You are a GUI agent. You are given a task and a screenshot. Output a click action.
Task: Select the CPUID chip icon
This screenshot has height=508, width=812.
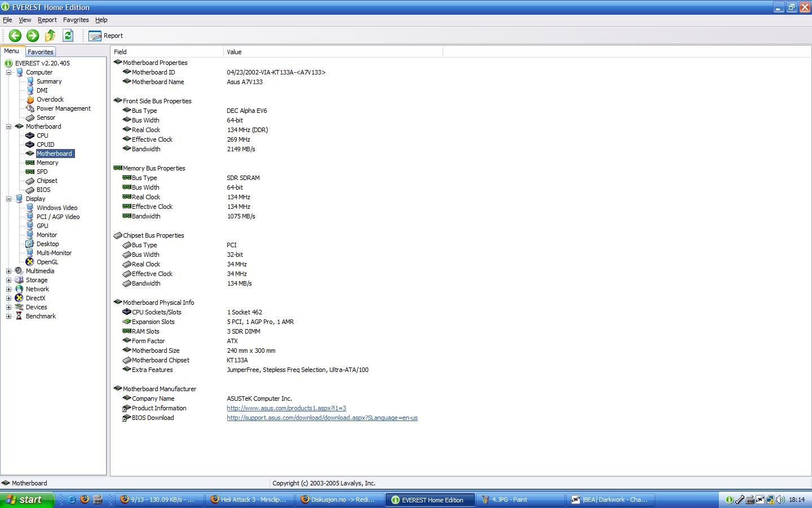(x=30, y=144)
